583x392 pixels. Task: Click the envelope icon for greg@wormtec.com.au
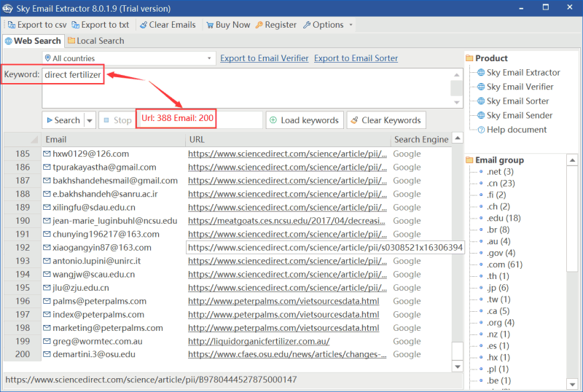(x=47, y=341)
